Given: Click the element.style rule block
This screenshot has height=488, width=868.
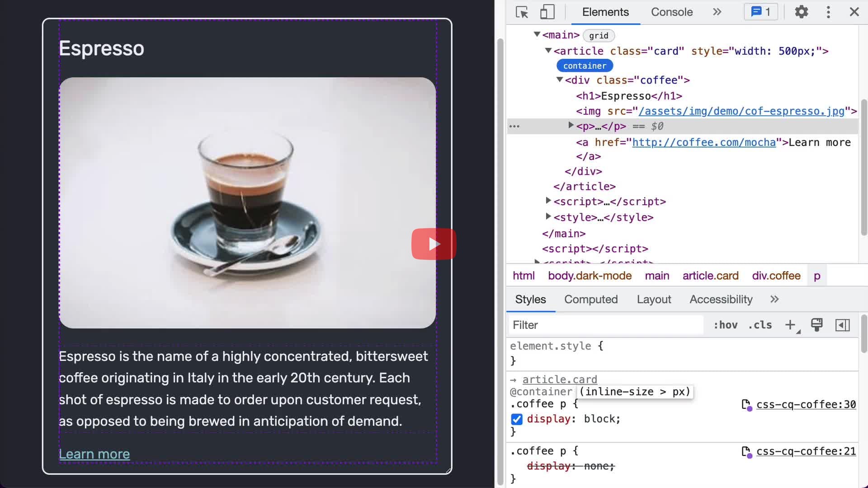Looking at the screenshot, I should (x=683, y=353).
